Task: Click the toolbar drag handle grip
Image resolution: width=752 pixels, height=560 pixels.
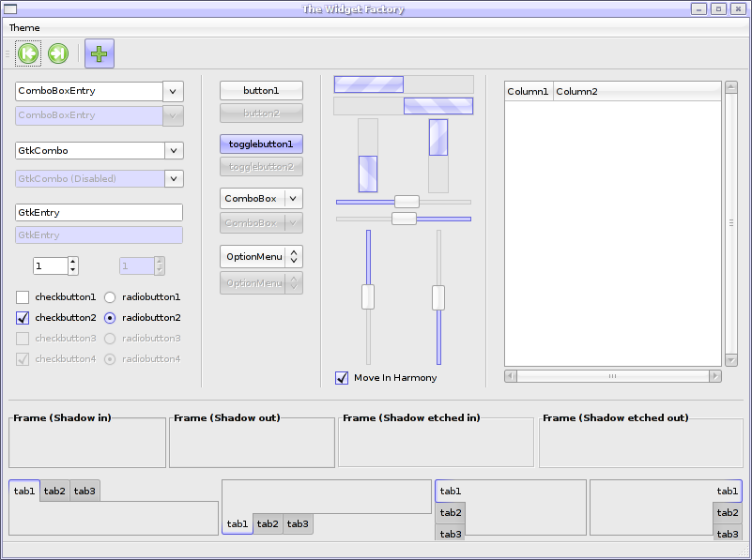Action: pyautogui.click(x=8, y=53)
